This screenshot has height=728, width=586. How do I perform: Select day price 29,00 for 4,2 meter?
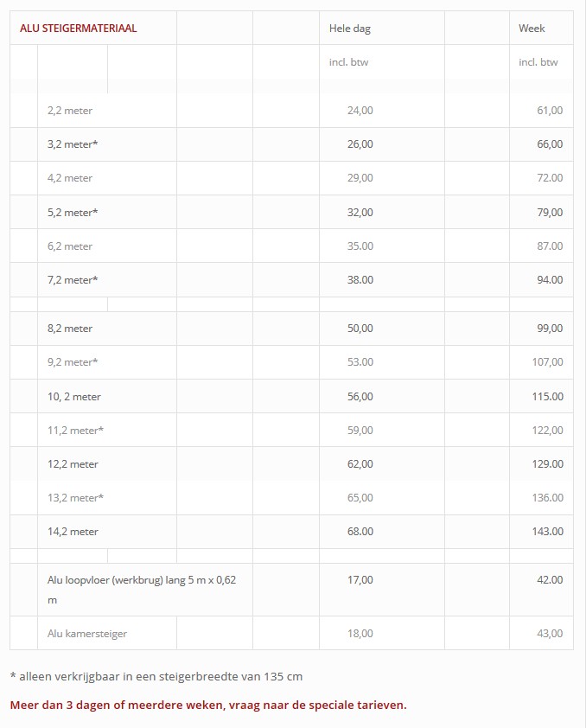coord(360,178)
